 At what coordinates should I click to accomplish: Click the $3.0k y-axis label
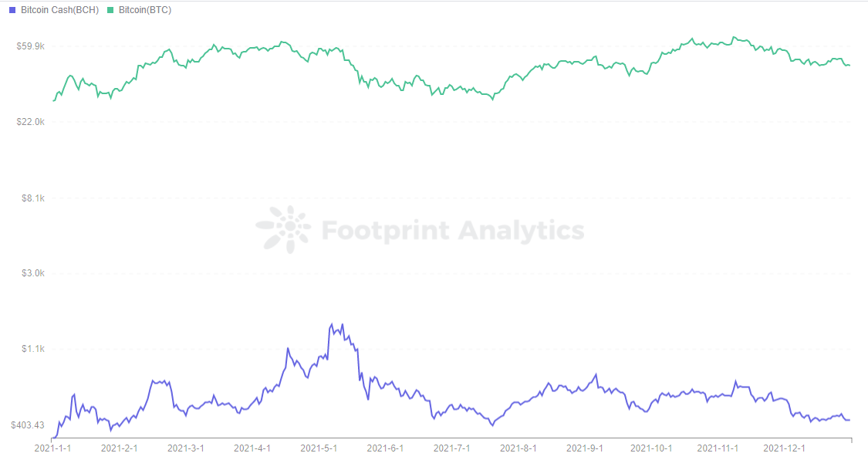[x=32, y=273]
